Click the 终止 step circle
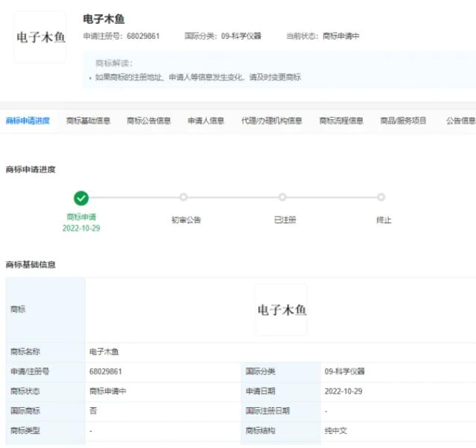Viewport: 476px width, 448px height. click(381, 197)
